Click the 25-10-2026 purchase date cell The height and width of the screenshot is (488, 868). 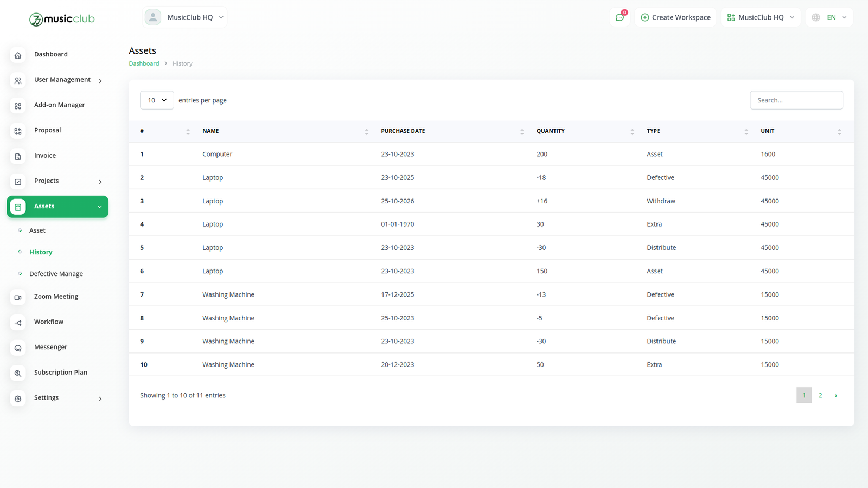(x=398, y=201)
